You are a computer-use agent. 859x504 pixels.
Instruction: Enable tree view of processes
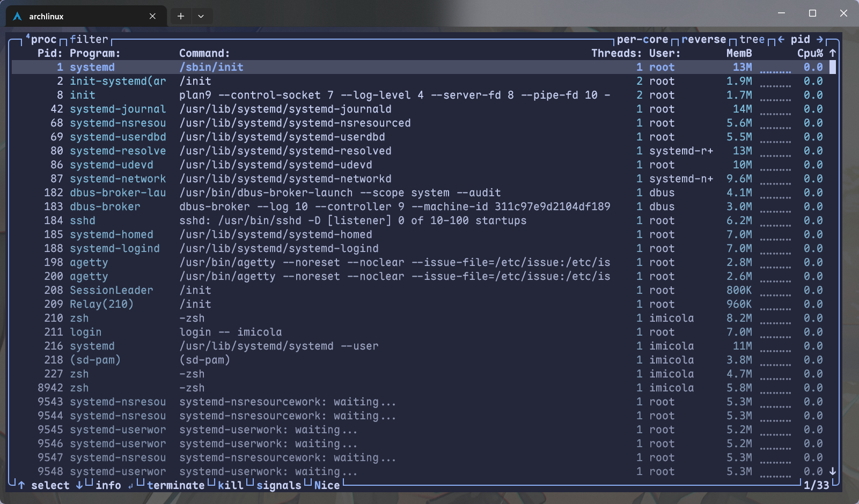click(x=752, y=39)
